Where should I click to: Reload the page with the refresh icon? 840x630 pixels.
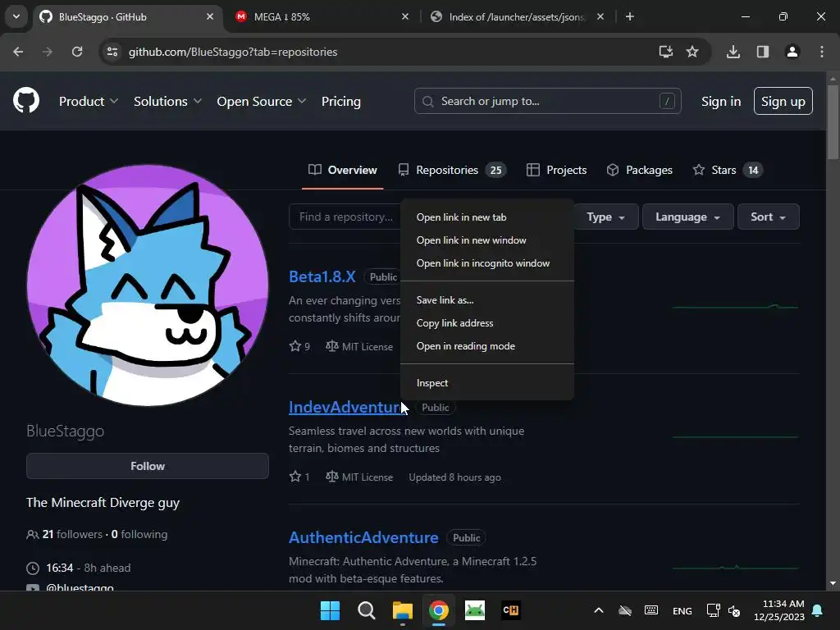click(x=77, y=52)
